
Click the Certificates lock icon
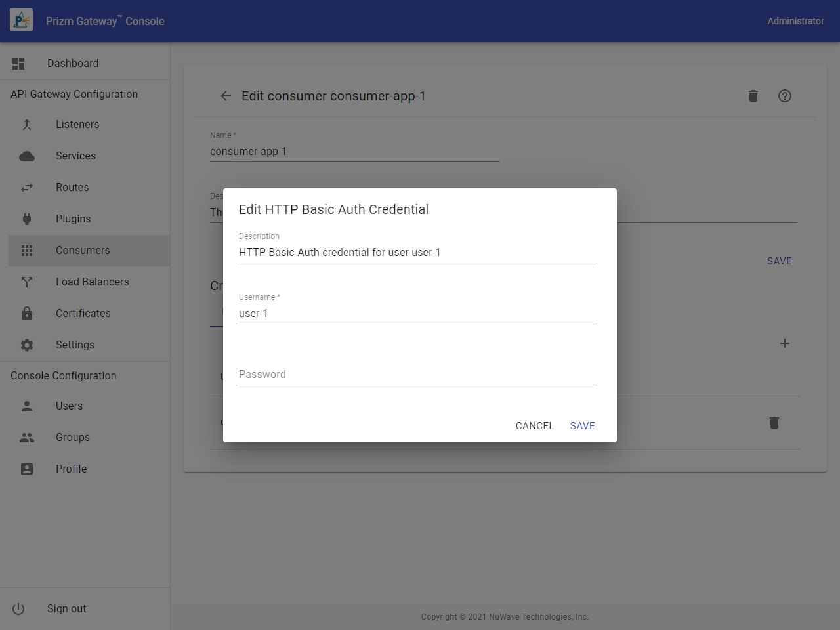pyautogui.click(x=27, y=314)
